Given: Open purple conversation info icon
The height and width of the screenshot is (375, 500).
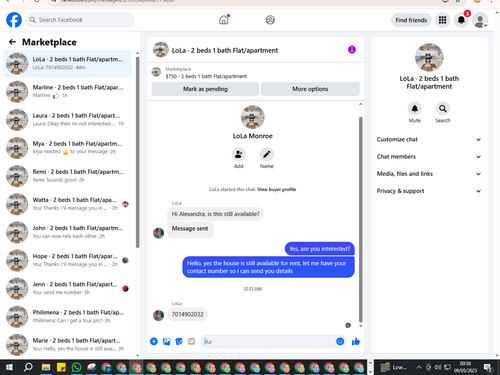Looking at the screenshot, I should [x=352, y=50].
